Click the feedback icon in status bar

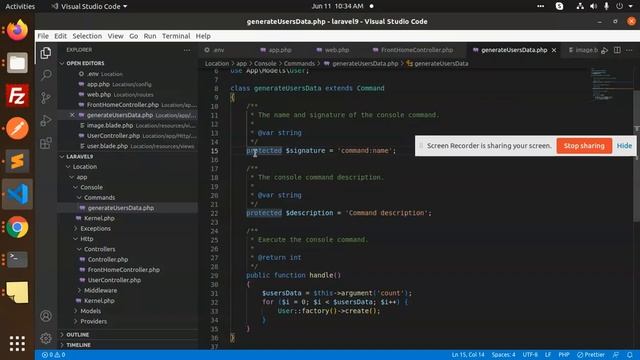coord(616,355)
